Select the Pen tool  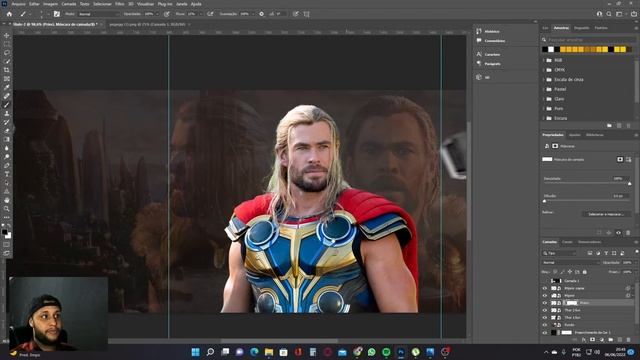point(7,165)
